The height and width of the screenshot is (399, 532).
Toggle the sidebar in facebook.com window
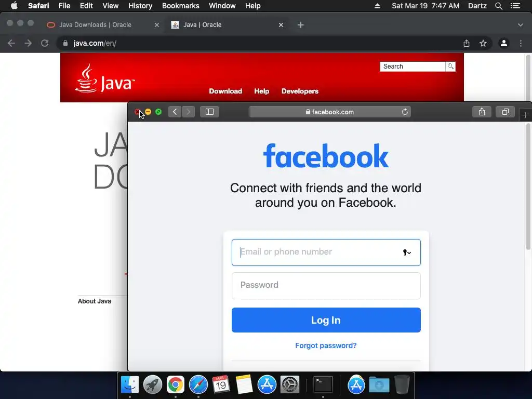[x=210, y=112]
